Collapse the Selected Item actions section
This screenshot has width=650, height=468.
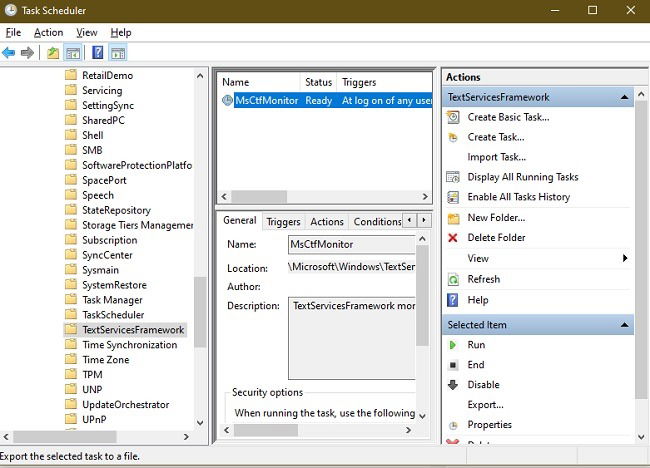click(624, 325)
